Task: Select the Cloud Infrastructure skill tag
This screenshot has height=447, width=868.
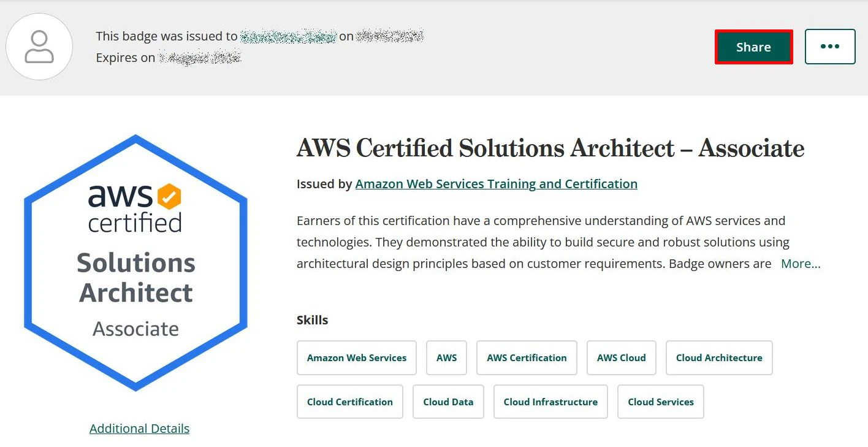Action: [550, 402]
